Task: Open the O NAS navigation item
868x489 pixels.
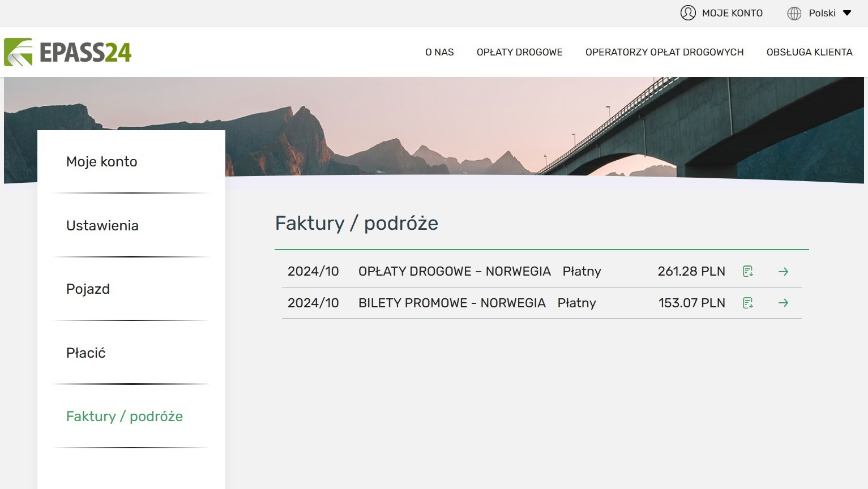Action: pos(439,52)
